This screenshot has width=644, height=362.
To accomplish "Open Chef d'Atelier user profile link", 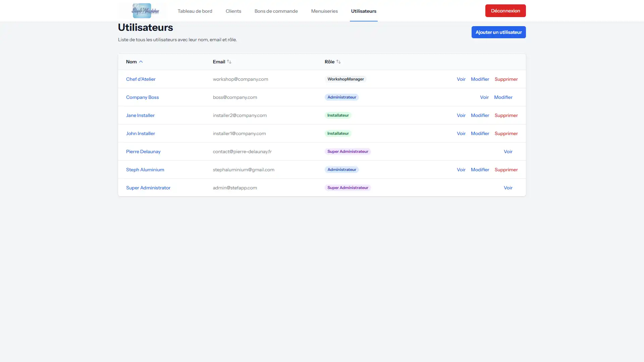I will (141, 79).
